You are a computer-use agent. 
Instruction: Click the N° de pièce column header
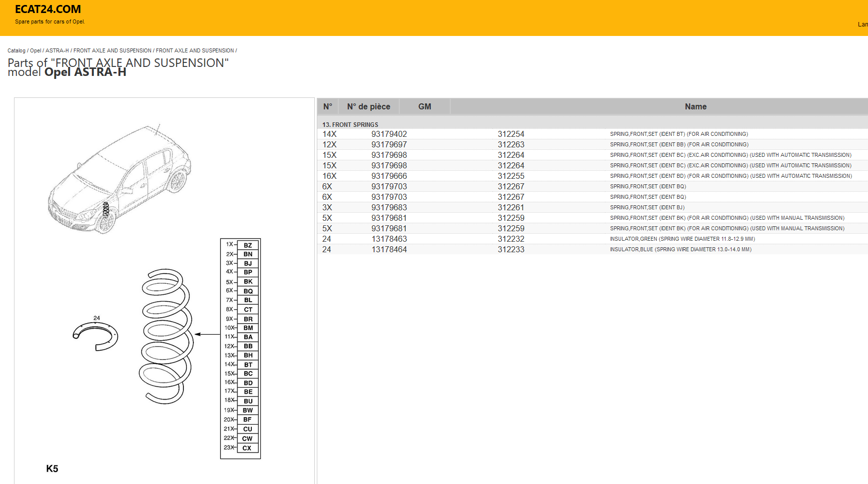coord(368,106)
